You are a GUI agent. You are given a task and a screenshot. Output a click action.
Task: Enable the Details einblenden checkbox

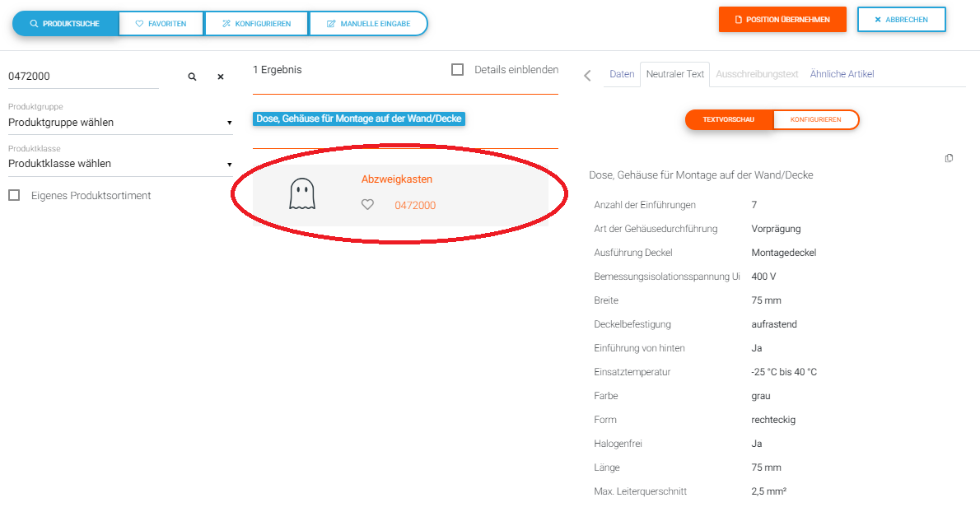pos(458,70)
